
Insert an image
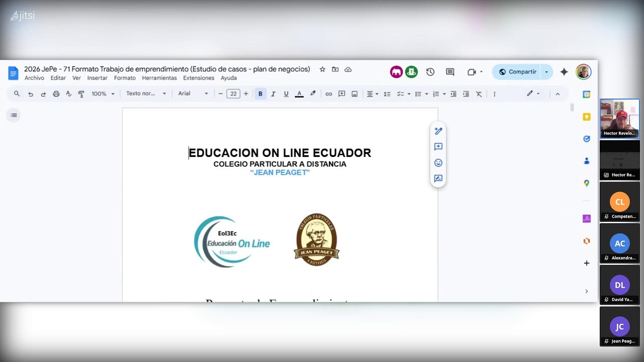355,94
